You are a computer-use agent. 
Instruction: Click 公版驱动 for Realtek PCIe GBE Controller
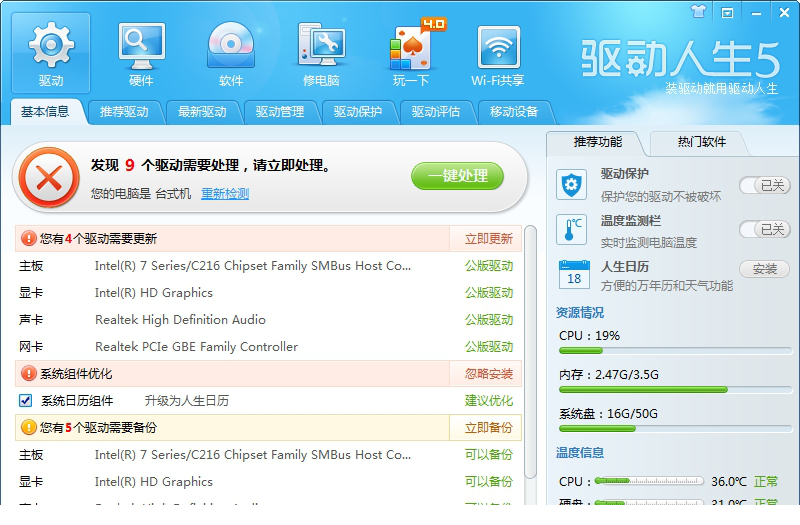pos(488,347)
